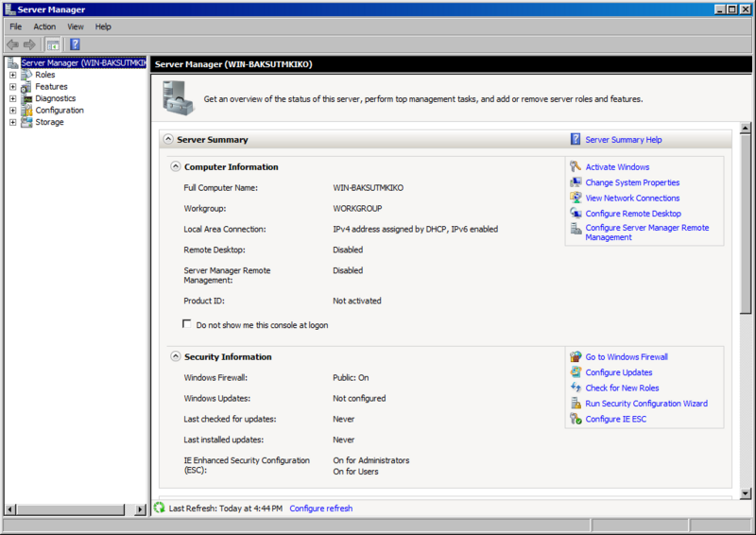Screen dimensions: 756x535
Task: Expand the Roles tree node
Action: tap(13, 75)
